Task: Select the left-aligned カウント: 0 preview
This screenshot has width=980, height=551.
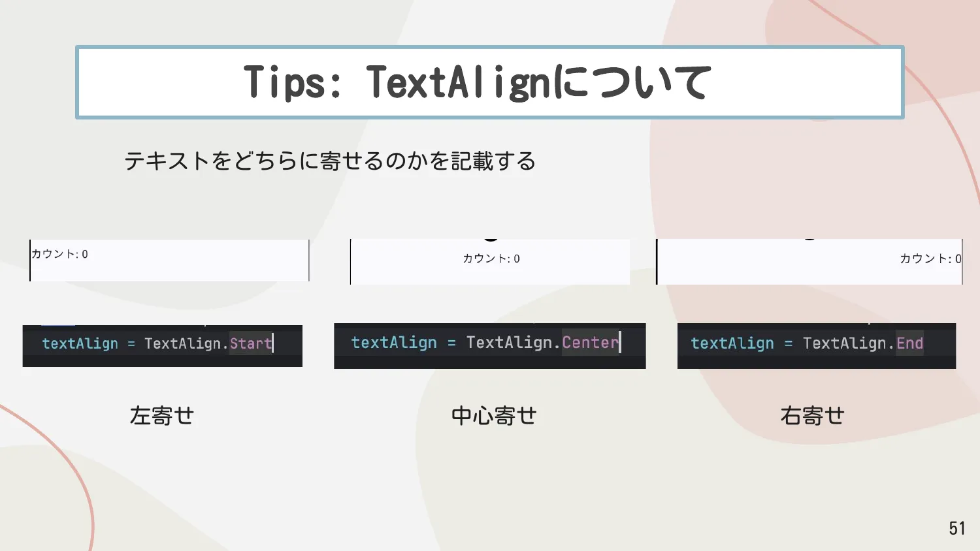Action: click(169, 260)
